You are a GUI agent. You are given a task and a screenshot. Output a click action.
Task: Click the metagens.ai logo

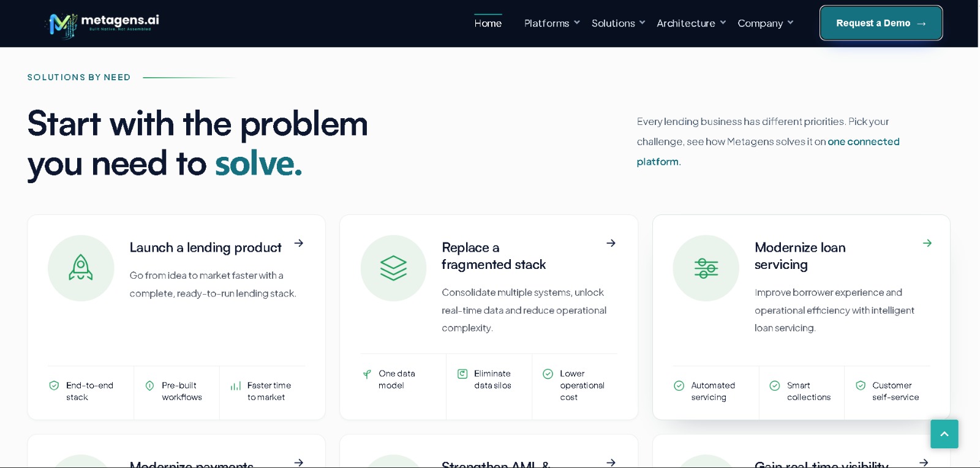102,25
